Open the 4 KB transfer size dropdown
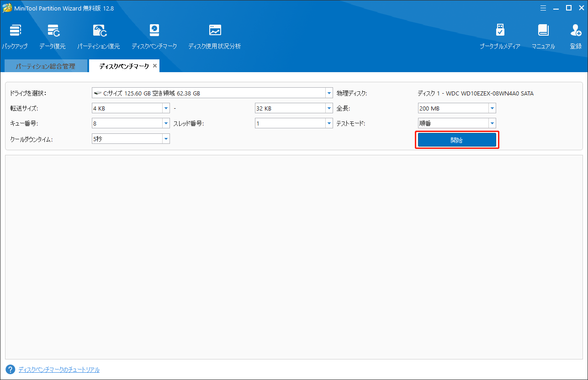Viewport: 588px width, 380px height. point(166,109)
